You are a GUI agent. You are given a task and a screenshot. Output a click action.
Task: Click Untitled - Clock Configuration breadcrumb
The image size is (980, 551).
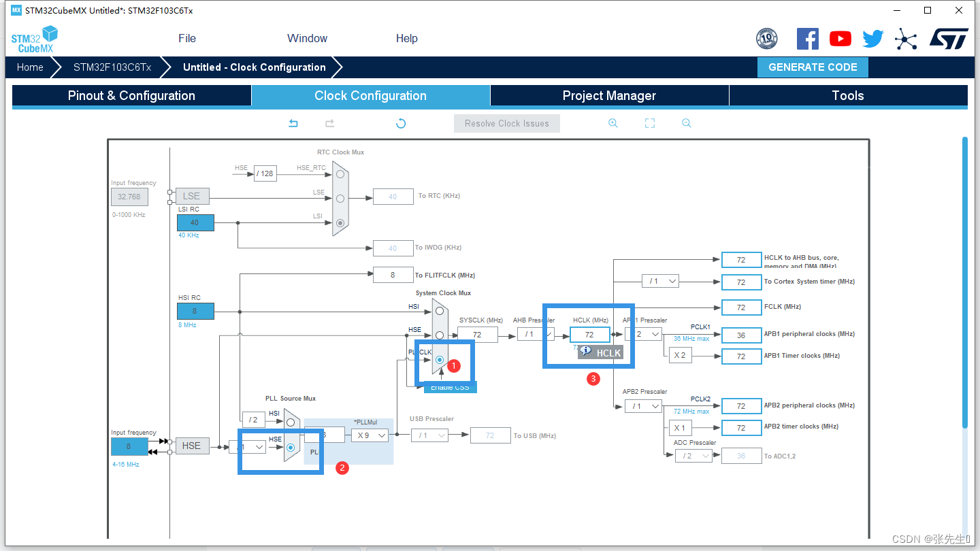(x=255, y=67)
